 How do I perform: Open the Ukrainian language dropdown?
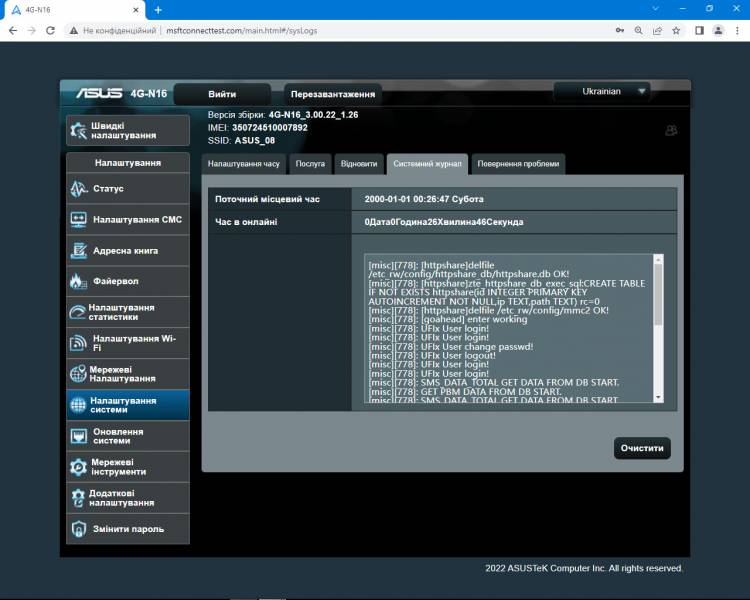601,91
